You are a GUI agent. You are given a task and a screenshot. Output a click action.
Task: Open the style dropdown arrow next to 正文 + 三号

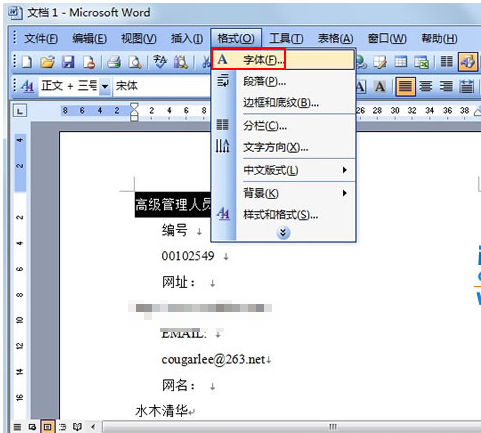(105, 87)
